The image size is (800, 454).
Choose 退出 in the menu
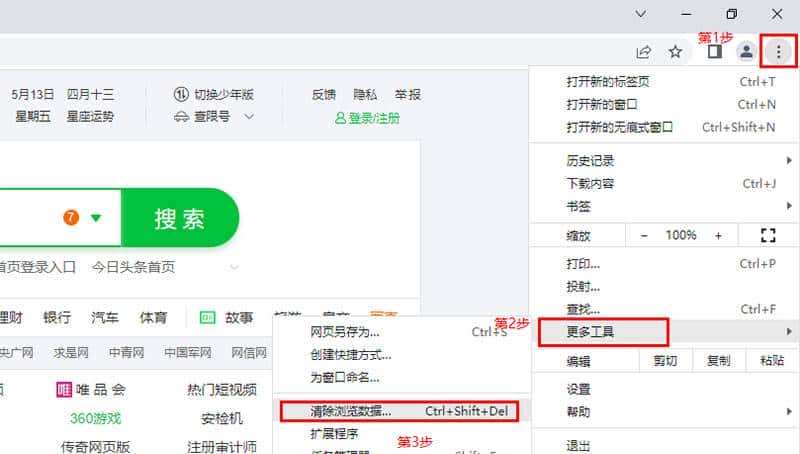pos(663,445)
